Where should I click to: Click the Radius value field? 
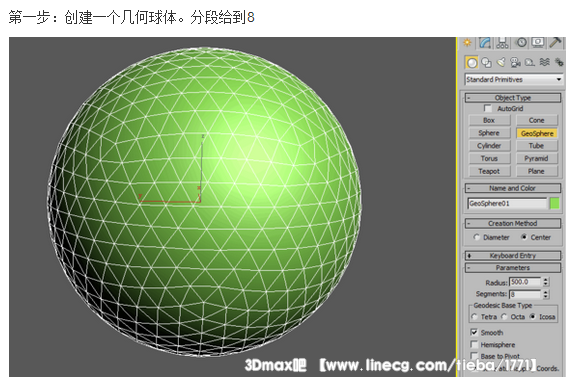tap(525, 282)
